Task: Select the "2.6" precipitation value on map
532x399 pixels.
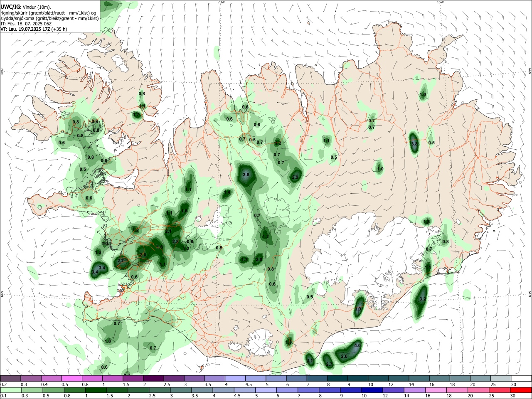Action: point(344,356)
